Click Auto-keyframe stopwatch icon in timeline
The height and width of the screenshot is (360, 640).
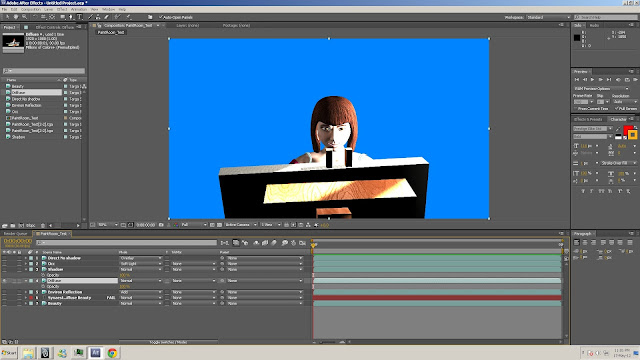(x=293, y=243)
